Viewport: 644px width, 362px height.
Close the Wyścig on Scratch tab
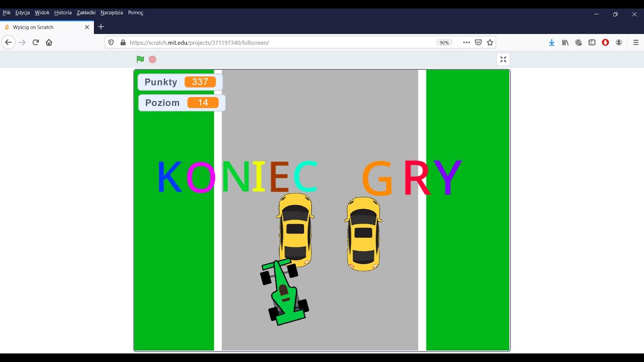tap(87, 27)
